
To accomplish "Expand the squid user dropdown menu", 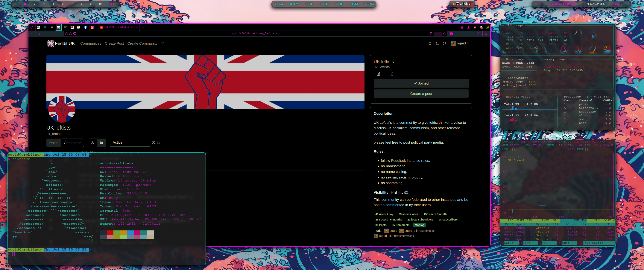I will click(x=460, y=43).
